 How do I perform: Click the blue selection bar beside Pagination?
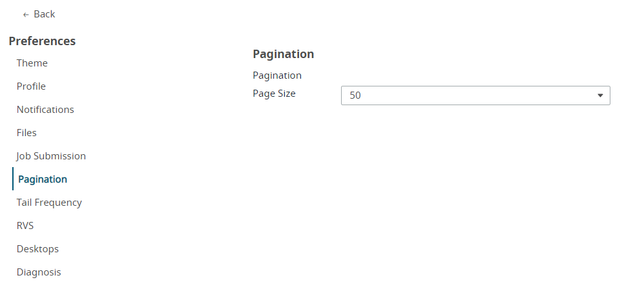click(x=13, y=179)
